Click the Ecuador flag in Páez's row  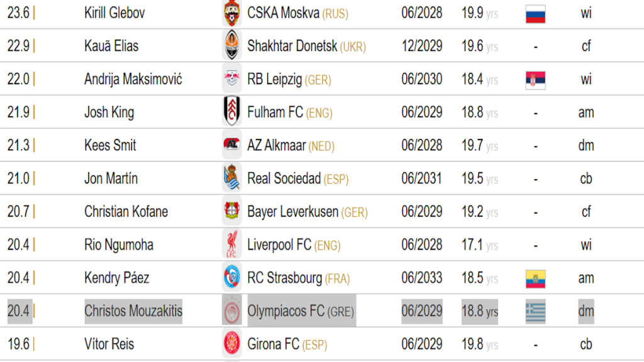pyautogui.click(x=535, y=278)
